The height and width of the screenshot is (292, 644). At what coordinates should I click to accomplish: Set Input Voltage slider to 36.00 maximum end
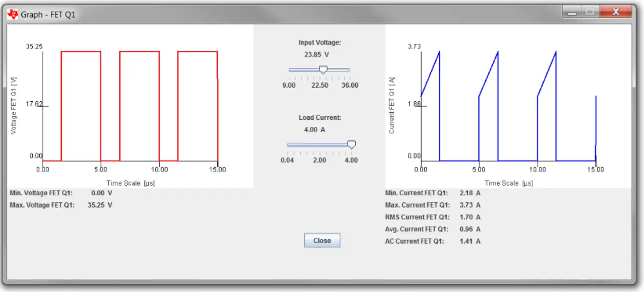tap(349, 70)
